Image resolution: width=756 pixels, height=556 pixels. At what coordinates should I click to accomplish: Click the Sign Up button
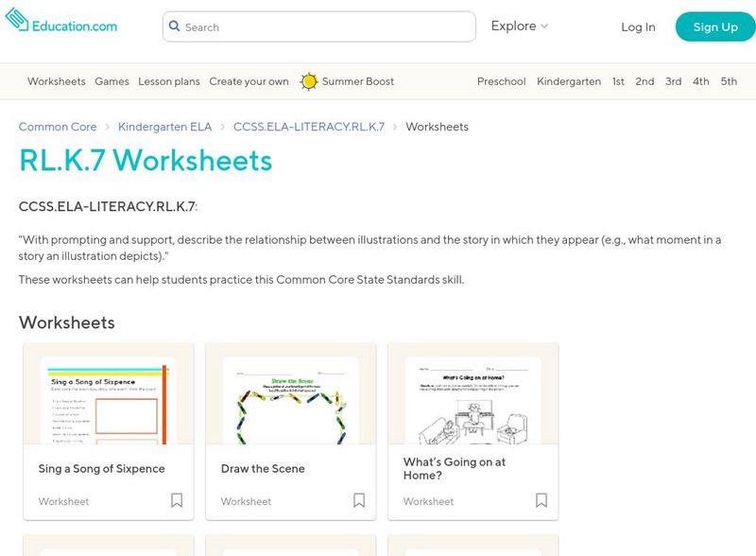pyautogui.click(x=715, y=27)
